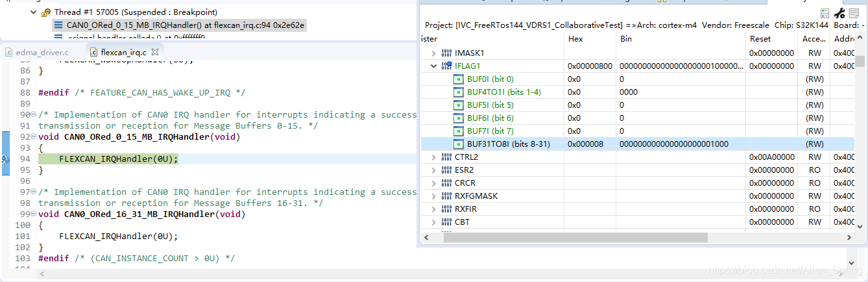Expand the ESR2 register

[x=434, y=170]
